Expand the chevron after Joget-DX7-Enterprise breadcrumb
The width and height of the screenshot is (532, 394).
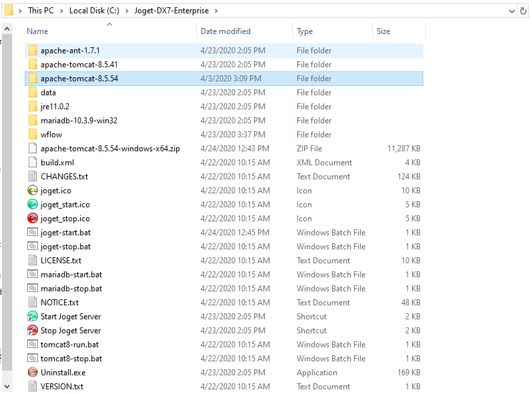tap(217, 11)
